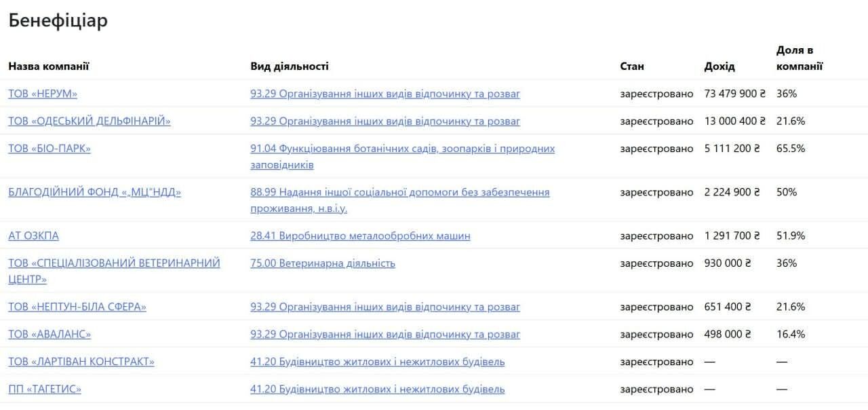Open the 88.99 social assistance activity link
Image resolution: width=868 pixels, height=410 pixels.
click(x=399, y=192)
